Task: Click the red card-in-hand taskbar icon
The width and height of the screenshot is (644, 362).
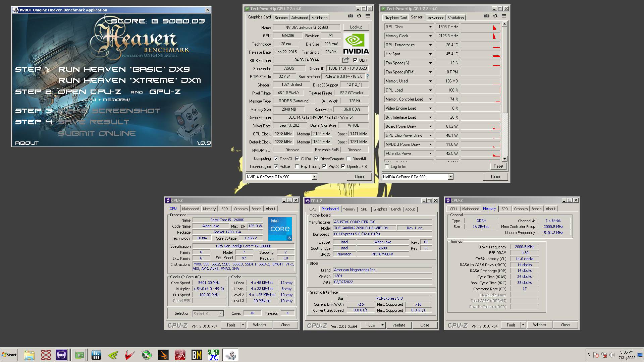Action: pos(180,355)
